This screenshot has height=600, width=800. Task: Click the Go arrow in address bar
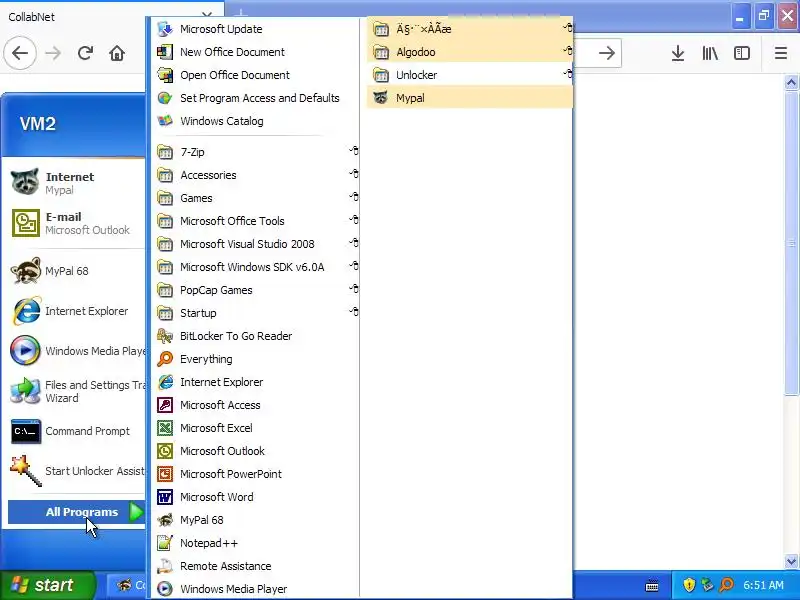pos(607,53)
